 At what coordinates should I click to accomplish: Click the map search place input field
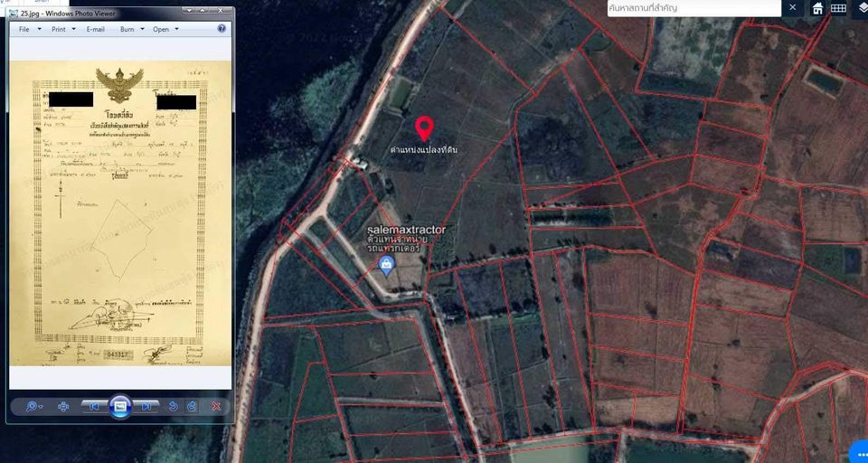click(x=694, y=8)
